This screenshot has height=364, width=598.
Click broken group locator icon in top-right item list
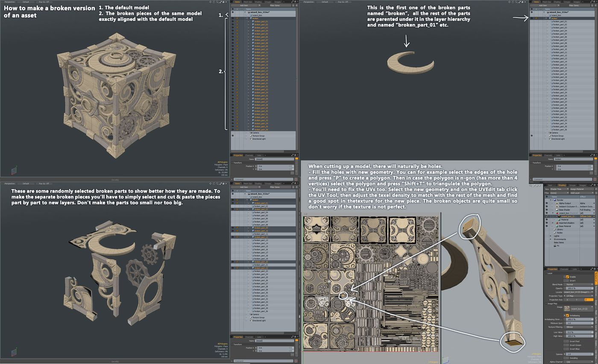550,18
